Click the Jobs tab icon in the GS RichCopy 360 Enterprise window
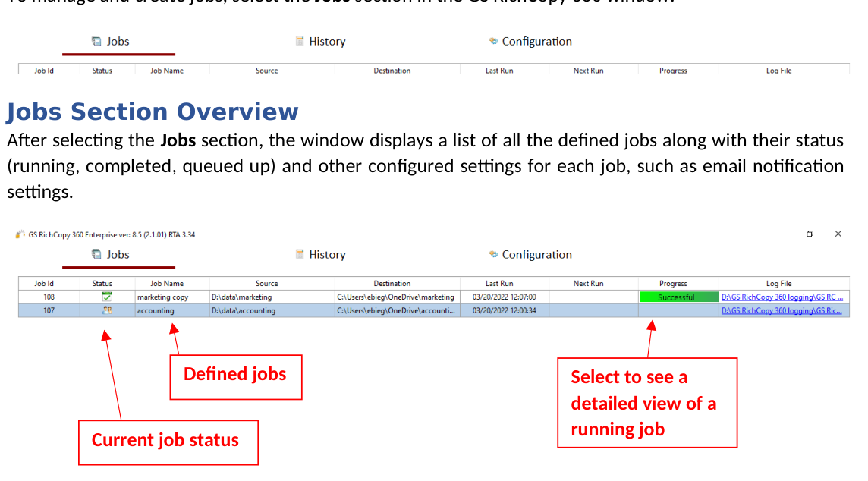Image resolution: width=868 pixels, height=481 pixels. pyautogui.click(x=96, y=254)
